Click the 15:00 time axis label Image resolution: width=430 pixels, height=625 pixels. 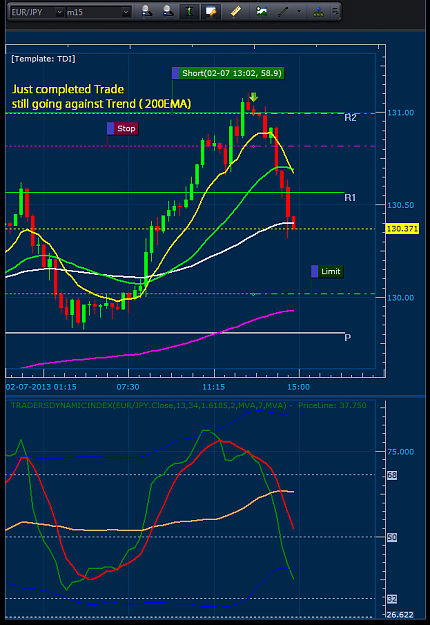point(298,387)
